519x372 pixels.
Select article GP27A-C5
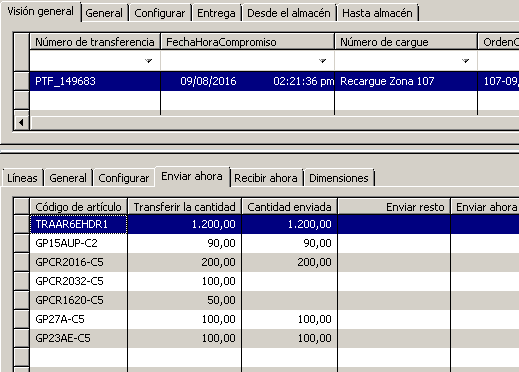coord(78,319)
